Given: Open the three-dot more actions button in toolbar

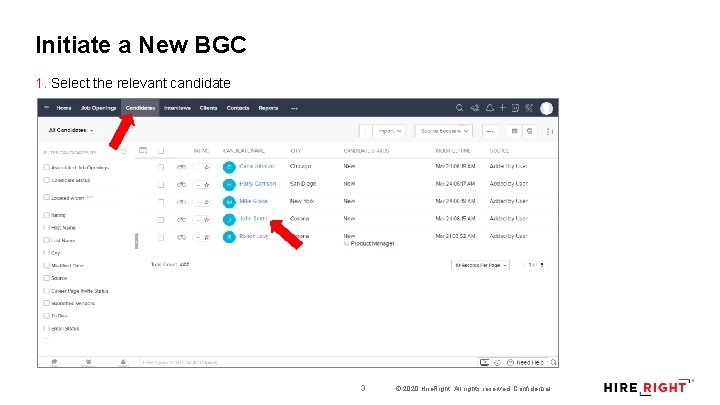Looking at the screenshot, I should click(x=490, y=131).
